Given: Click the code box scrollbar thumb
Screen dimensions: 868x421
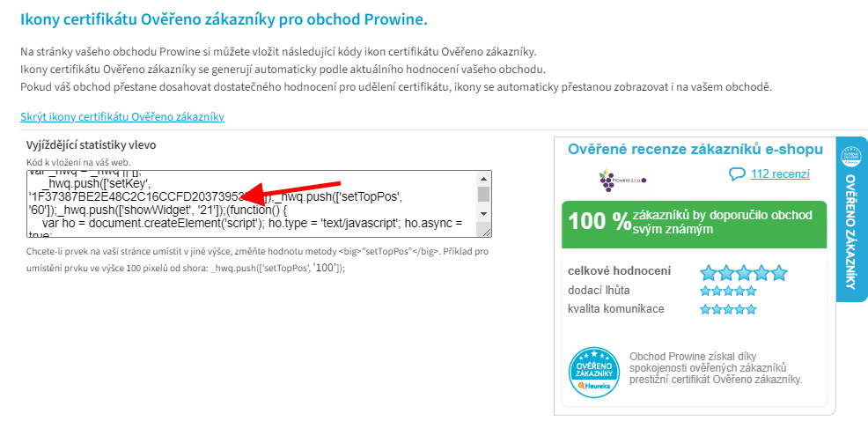Looking at the screenshot, I should pyautogui.click(x=483, y=194).
